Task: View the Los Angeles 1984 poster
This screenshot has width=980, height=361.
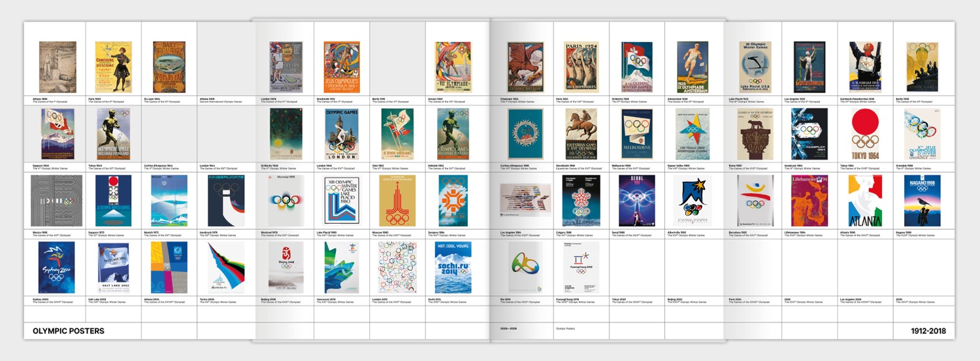Action: pos(525,200)
